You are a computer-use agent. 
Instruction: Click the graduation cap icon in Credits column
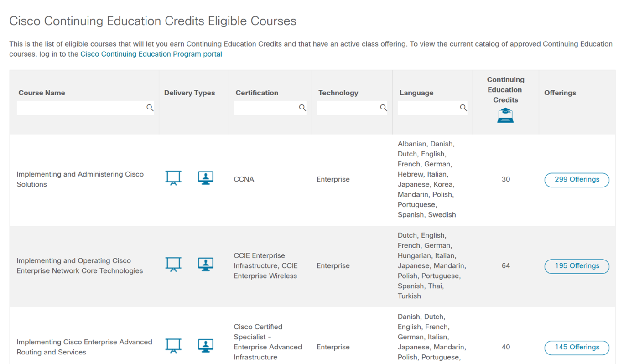point(505,115)
